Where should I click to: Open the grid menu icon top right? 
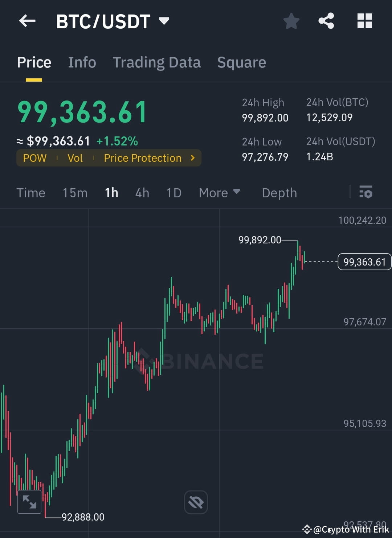coord(364,21)
